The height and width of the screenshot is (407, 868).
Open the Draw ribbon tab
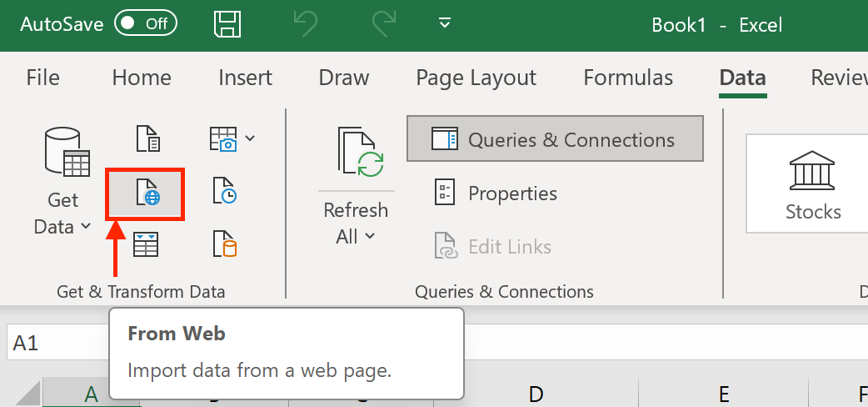(344, 78)
